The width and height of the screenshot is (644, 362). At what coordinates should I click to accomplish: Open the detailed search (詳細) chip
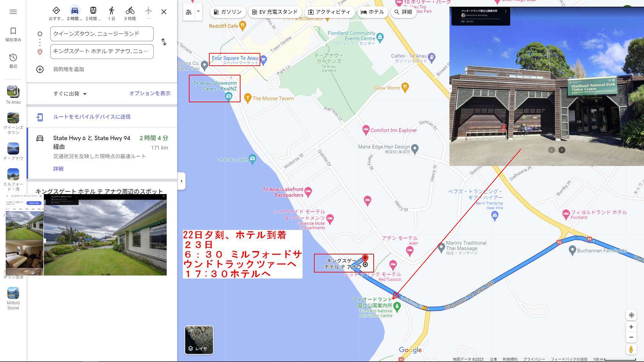(x=403, y=12)
